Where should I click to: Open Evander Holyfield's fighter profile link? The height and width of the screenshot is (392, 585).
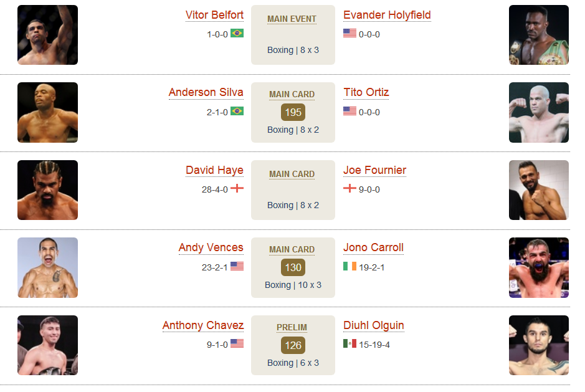(x=387, y=15)
